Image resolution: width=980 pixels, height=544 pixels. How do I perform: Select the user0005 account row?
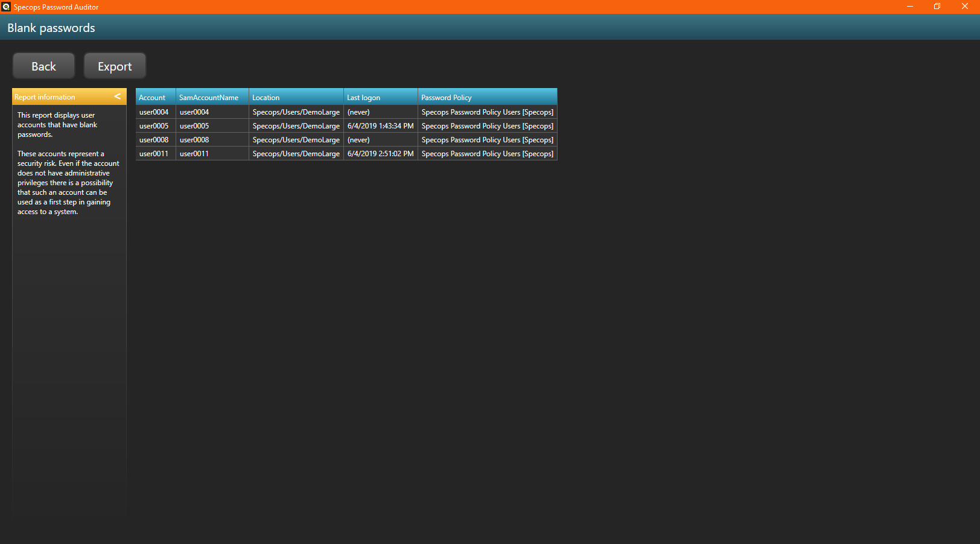[x=154, y=126]
